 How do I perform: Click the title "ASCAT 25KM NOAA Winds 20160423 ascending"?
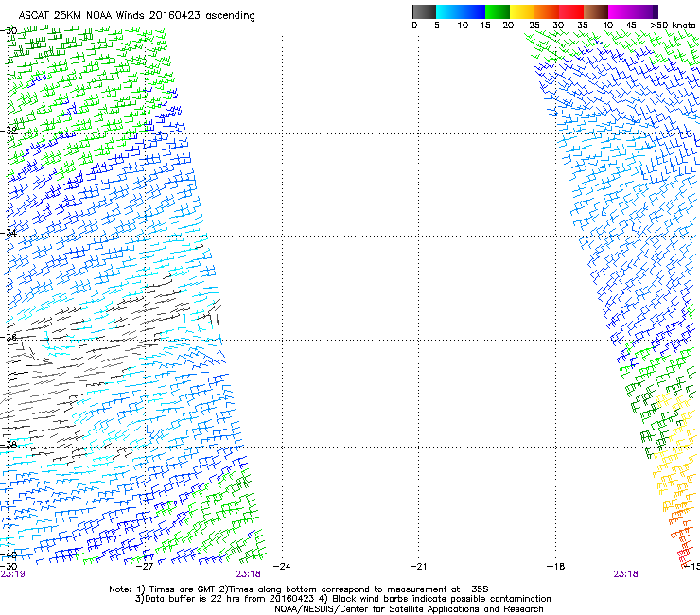[136, 16]
